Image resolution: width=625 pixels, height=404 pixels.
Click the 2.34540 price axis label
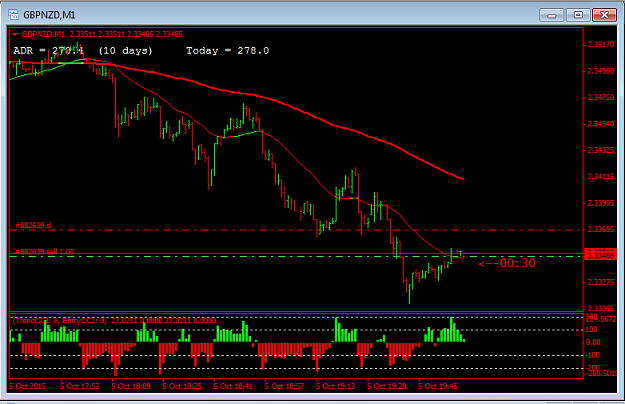(601, 124)
